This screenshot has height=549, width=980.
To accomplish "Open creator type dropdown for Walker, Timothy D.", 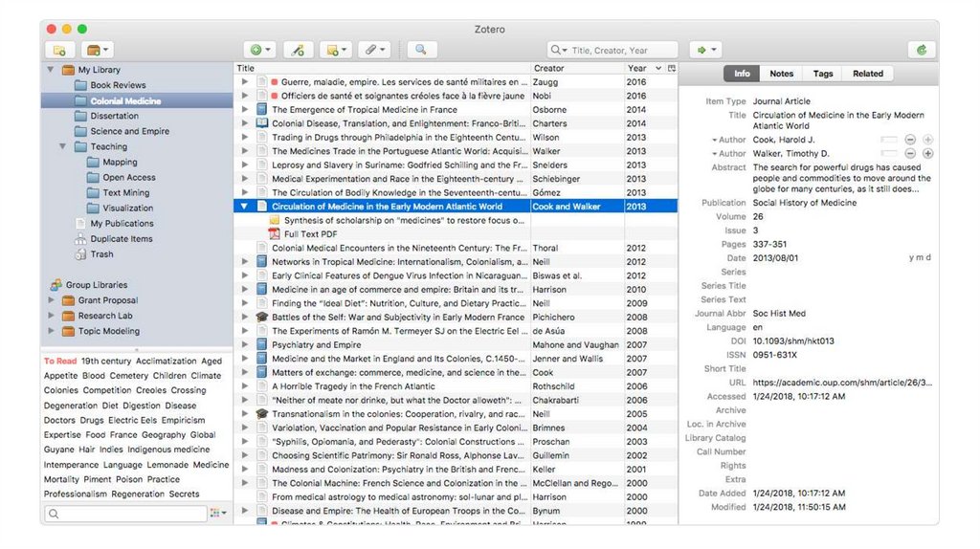I will (x=714, y=154).
